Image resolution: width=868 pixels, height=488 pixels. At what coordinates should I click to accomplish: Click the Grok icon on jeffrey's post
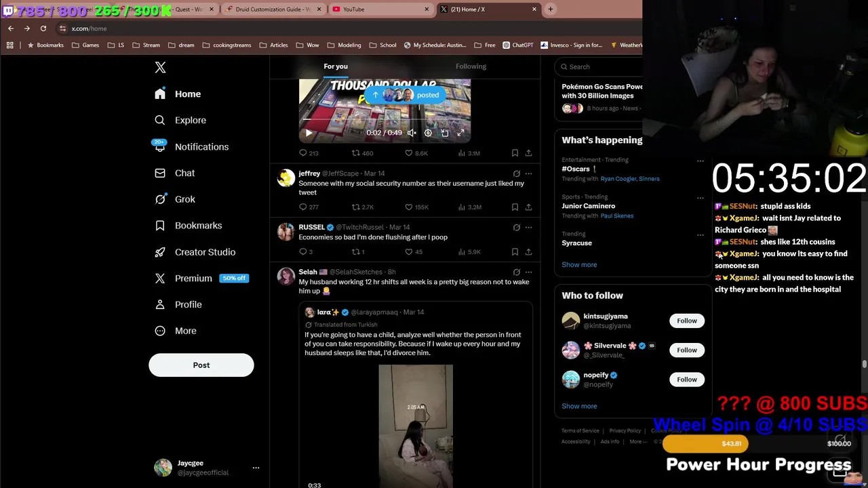(516, 174)
